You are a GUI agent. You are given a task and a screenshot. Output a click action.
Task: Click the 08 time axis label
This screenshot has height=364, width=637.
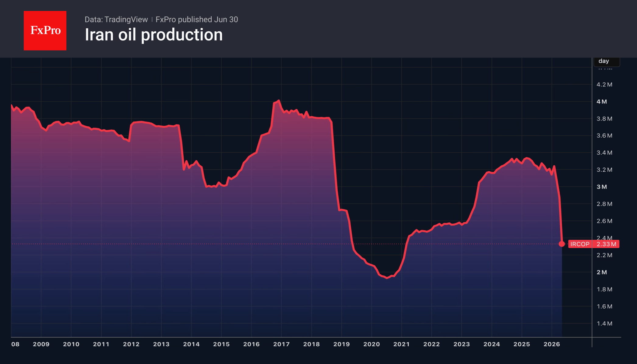click(15, 344)
